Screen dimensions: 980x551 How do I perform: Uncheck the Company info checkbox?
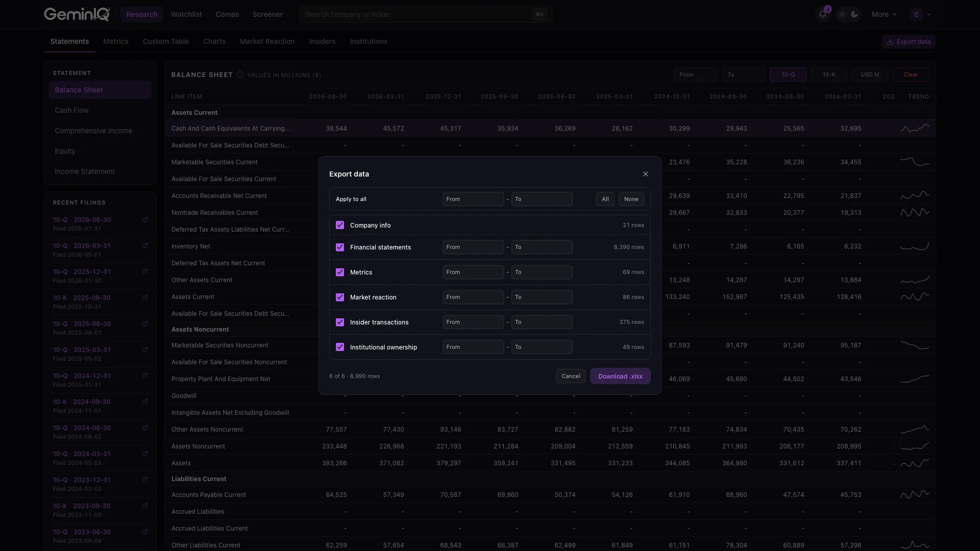(x=340, y=225)
